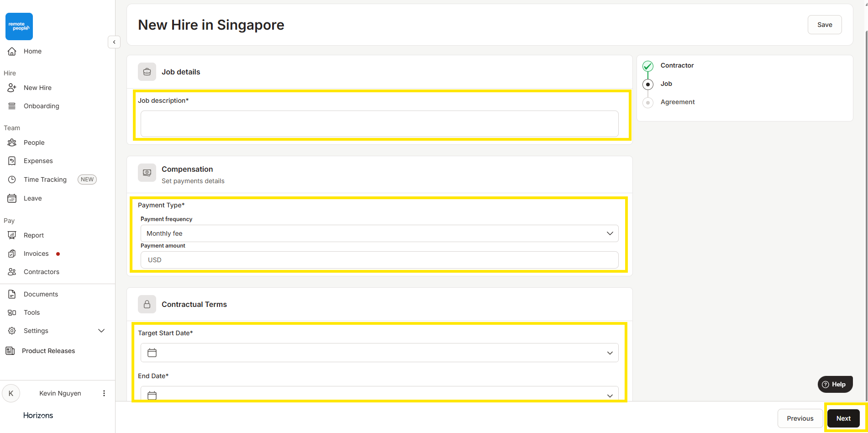Viewport: 868px width, 433px height.
Task: Click the Expenses receipt icon
Action: [12, 161]
